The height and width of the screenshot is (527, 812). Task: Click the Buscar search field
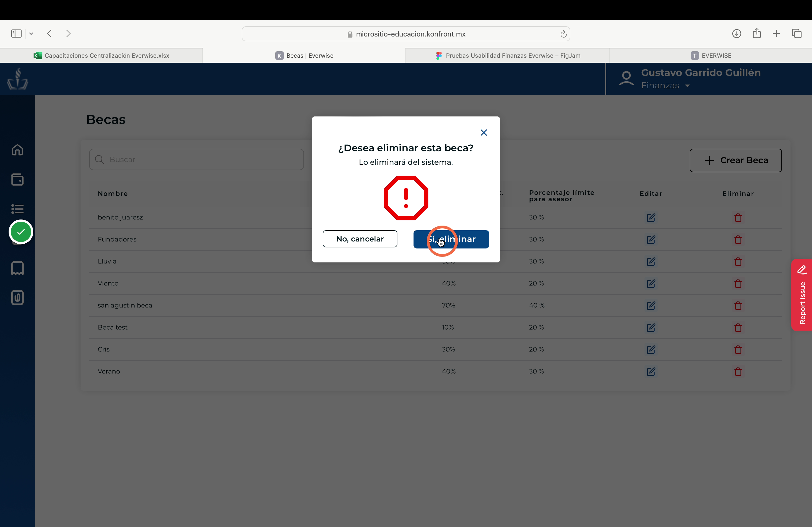197,159
